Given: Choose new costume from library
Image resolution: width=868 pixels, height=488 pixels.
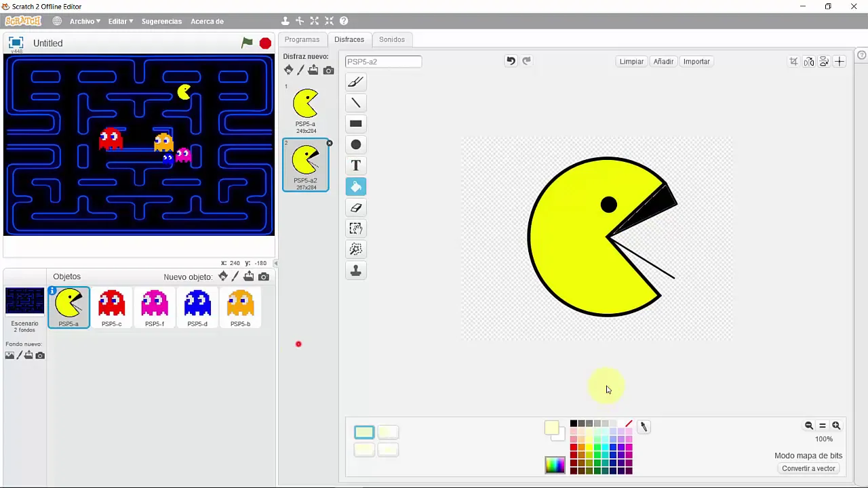Looking at the screenshot, I should tap(289, 70).
